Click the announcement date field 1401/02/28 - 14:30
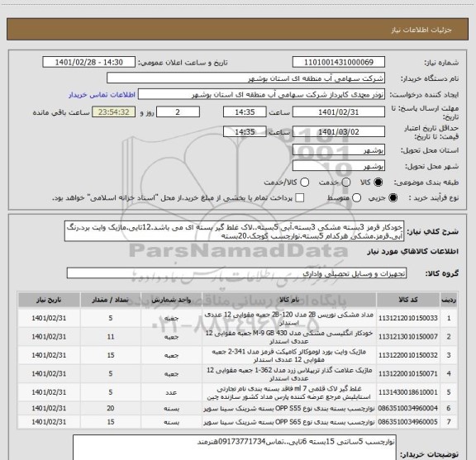The width and height of the screenshot is (476, 460). tap(89, 62)
